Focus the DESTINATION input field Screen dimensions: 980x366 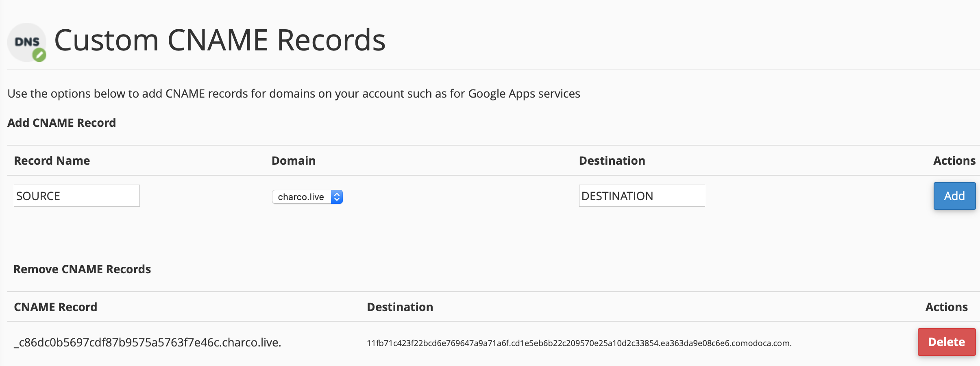coord(641,196)
